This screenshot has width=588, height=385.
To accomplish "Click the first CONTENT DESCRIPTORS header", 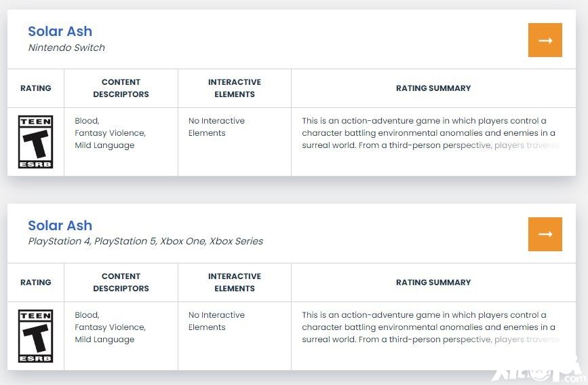I will [x=121, y=88].
